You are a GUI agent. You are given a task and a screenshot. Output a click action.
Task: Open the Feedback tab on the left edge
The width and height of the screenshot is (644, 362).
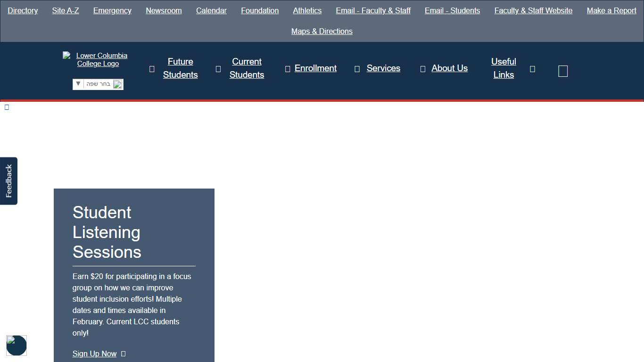click(8, 181)
